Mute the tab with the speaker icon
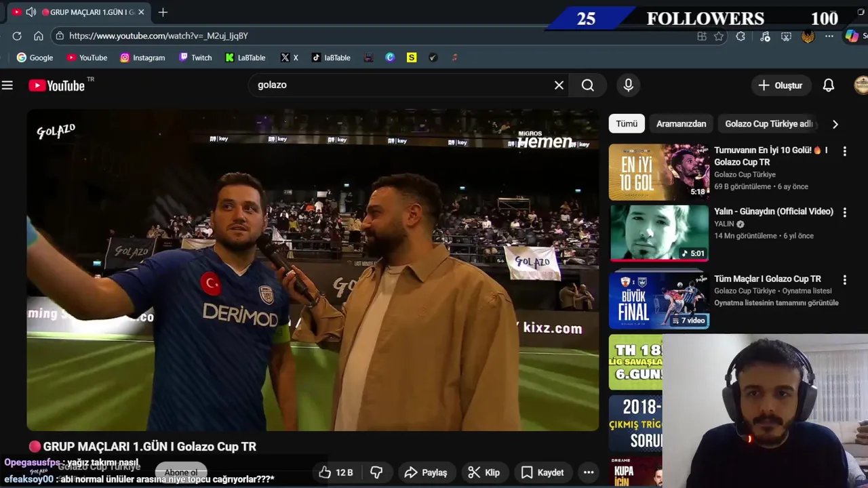Image resolution: width=868 pixels, height=488 pixels. [31, 12]
